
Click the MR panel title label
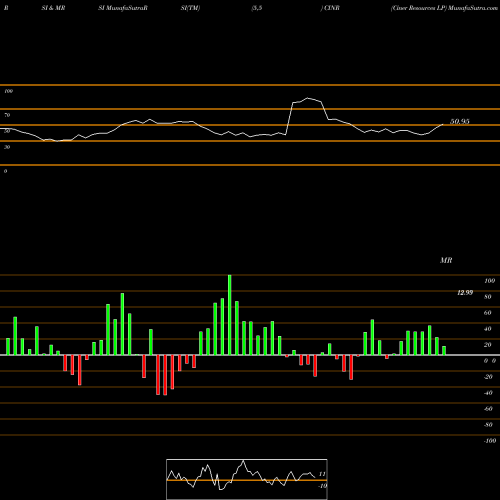click(x=446, y=260)
